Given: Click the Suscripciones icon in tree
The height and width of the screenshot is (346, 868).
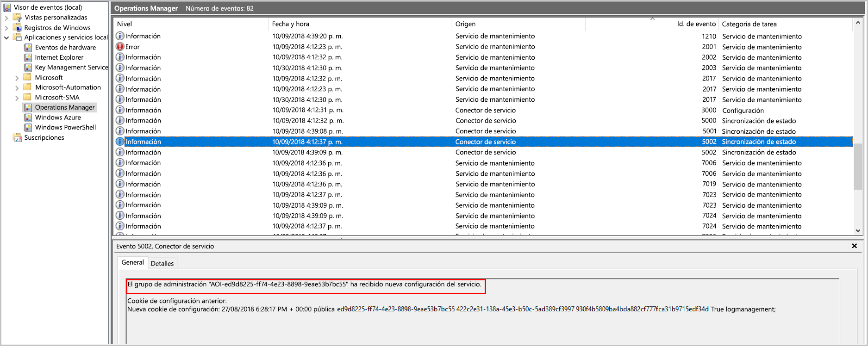Looking at the screenshot, I should (17, 137).
